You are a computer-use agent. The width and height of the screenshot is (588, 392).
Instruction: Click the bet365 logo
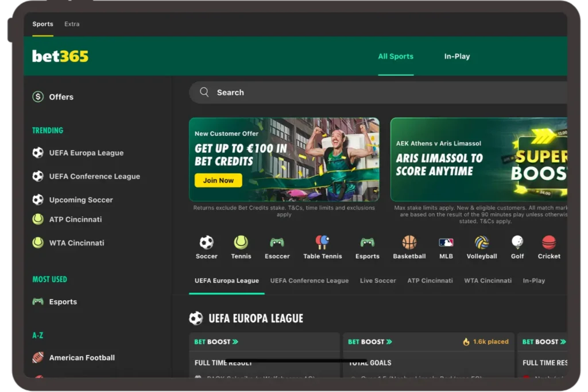[x=60, y=56]
